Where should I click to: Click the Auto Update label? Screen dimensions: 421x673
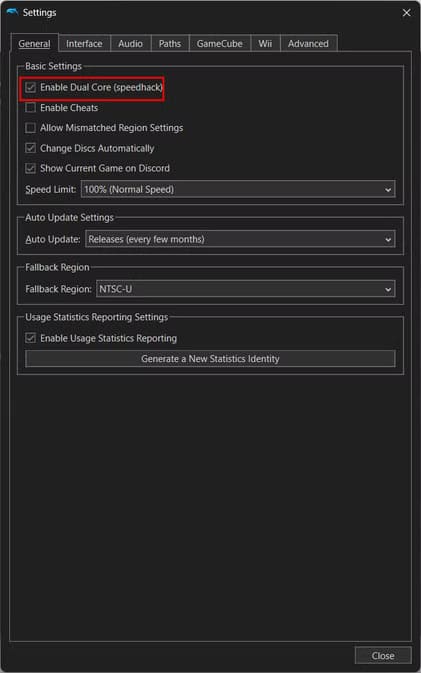click(53, 239)
